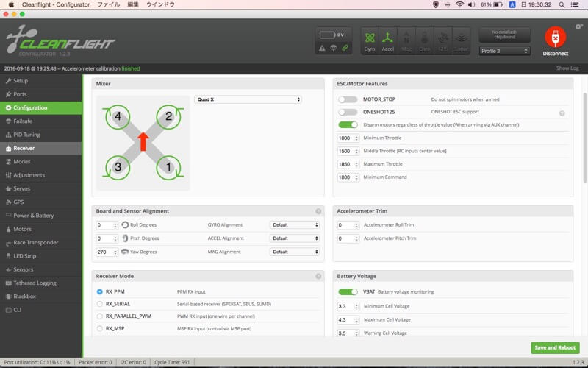This screenshot has width=588, height=368.
Task: Open MAG Alignment dropdown
Action: (x=295, y=252)
